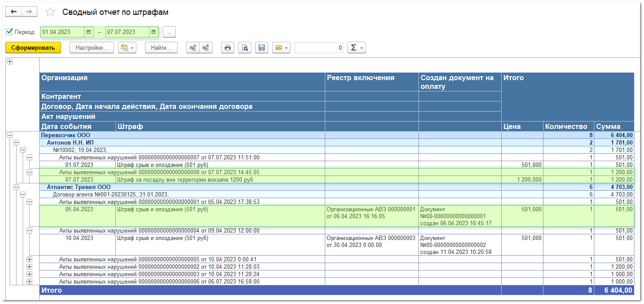The image size is (644, 304).
Task: Open calendar for start date 01.04.2023
Action: click(x=88, y=32)
